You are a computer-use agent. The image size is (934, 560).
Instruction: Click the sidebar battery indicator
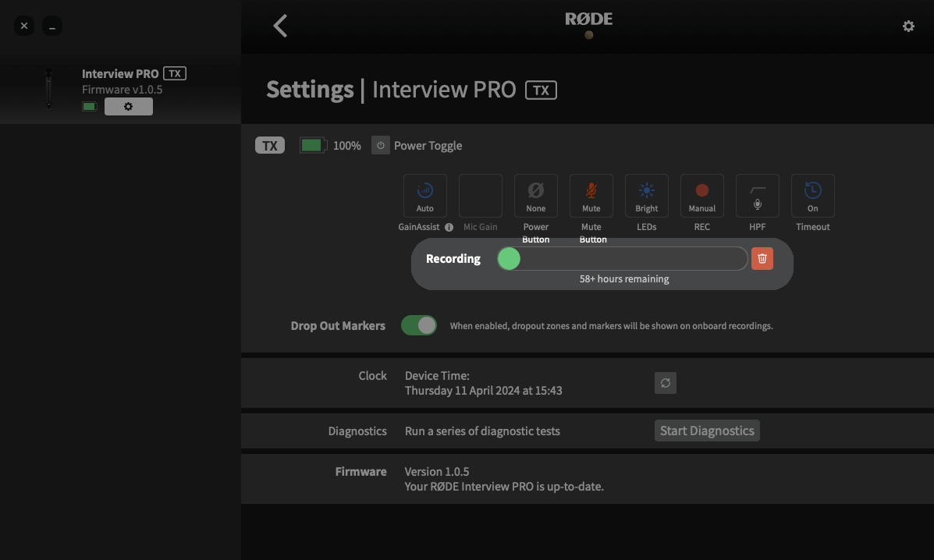click(90, 107)
